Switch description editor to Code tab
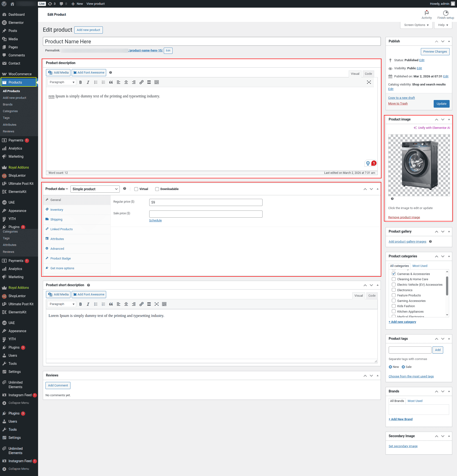 click(368, 74)
